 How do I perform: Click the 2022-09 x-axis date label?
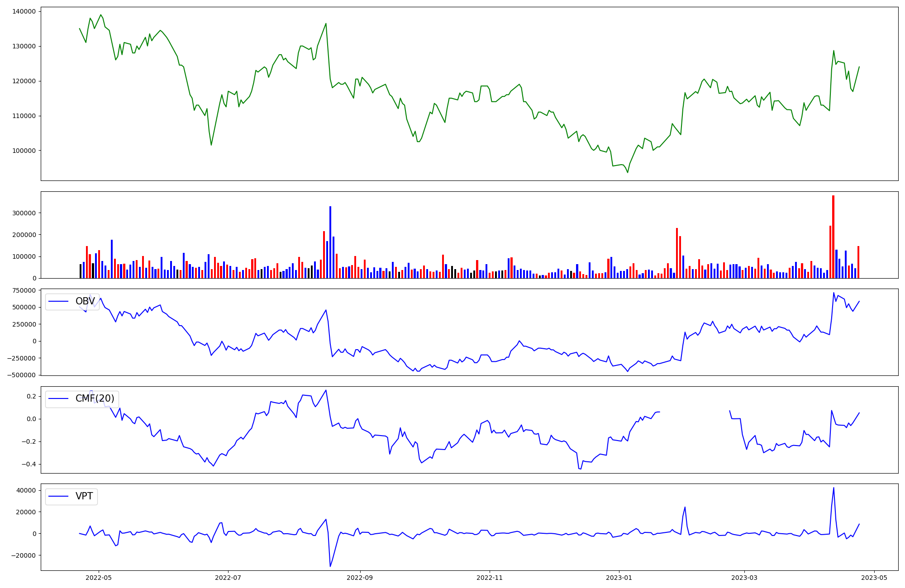(360, 578)
